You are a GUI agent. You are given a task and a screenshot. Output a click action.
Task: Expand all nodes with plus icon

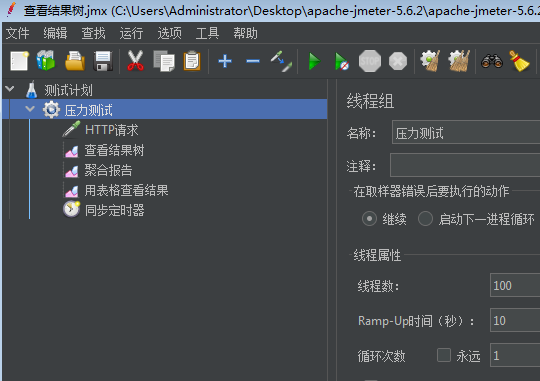pos(225,61)
